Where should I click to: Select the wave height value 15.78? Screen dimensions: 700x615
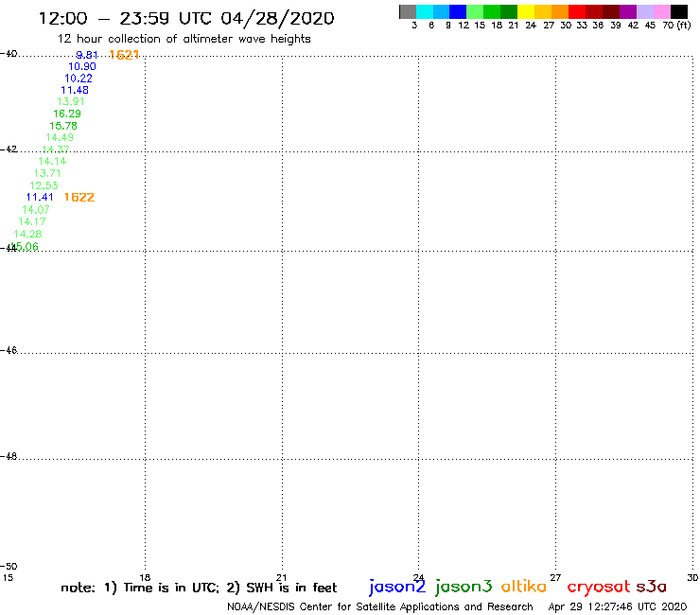(x=63, y=126)
